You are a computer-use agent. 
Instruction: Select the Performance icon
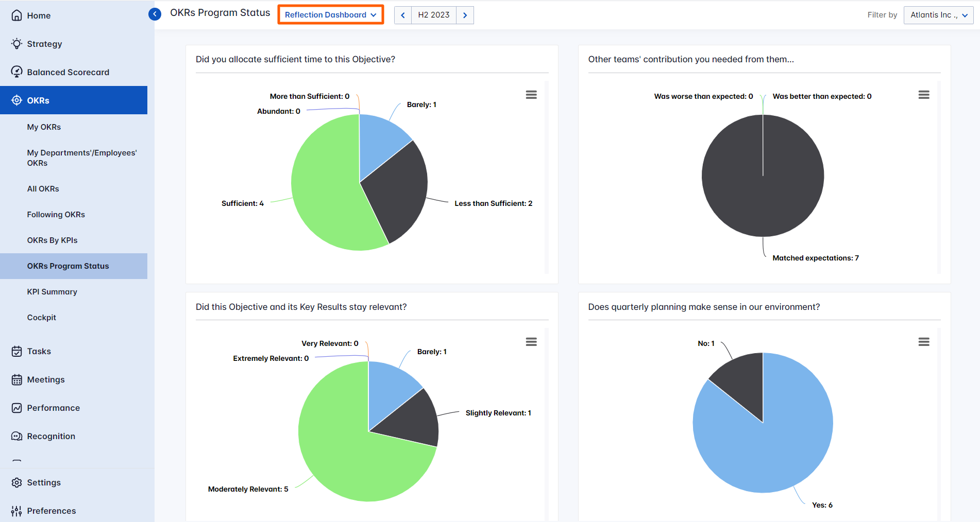point(16,407)
